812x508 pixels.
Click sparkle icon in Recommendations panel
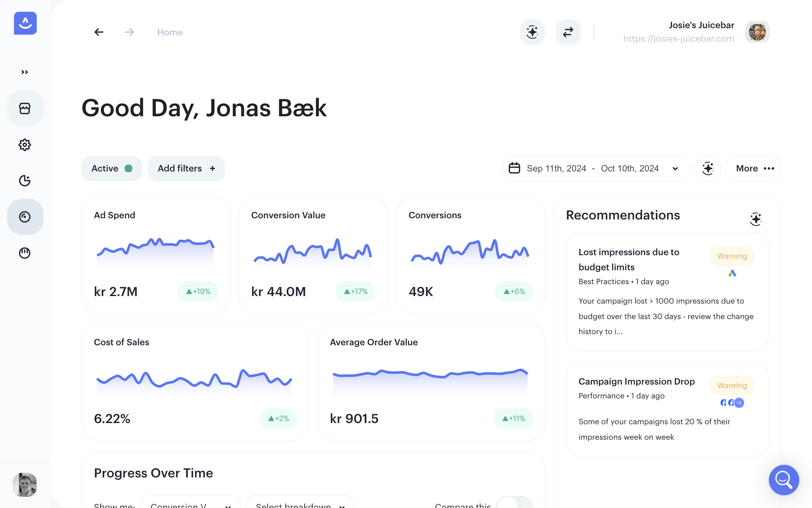tap(756, 219)
